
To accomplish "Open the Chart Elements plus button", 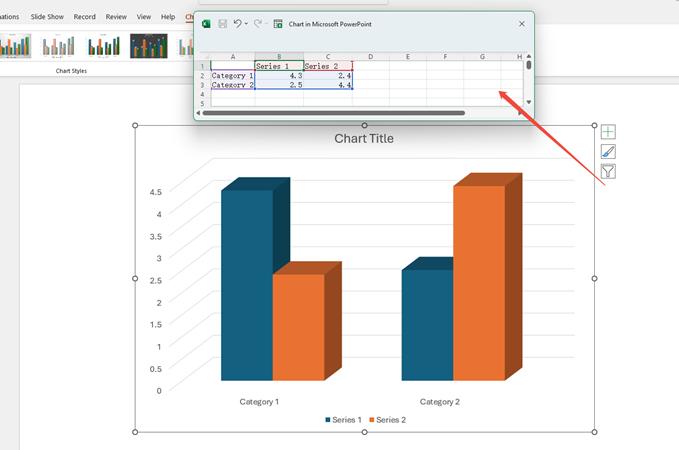I will pyautogui.click(x=608, y=132).
